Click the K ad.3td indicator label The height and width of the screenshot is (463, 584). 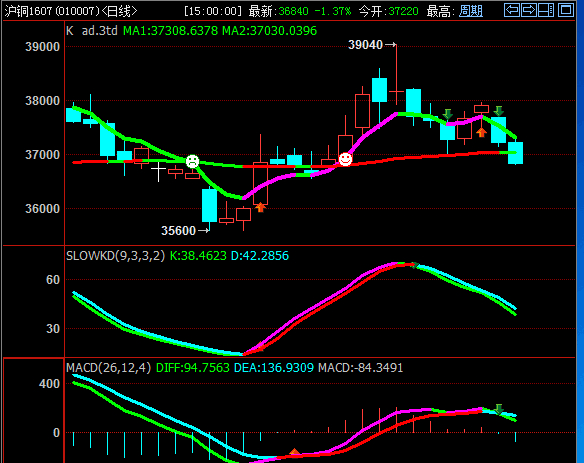point(92,31)
